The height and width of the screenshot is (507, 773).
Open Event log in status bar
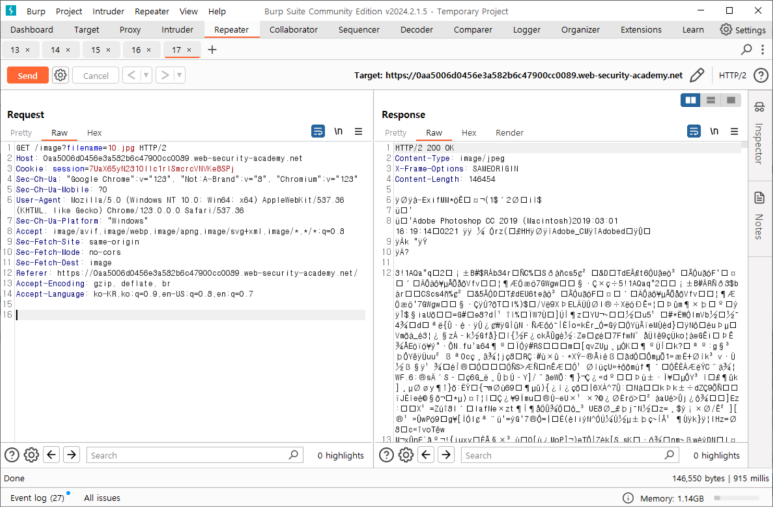(37, 498)
